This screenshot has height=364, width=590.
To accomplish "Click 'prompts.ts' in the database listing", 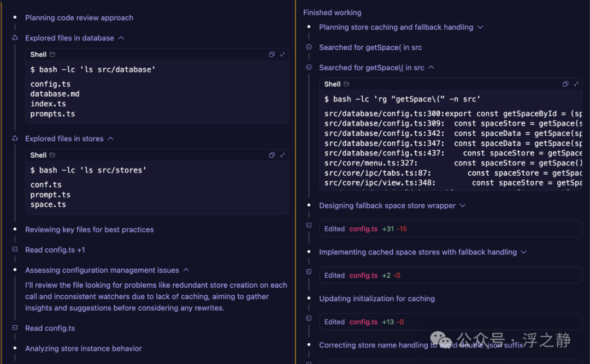I will point(52,114).
